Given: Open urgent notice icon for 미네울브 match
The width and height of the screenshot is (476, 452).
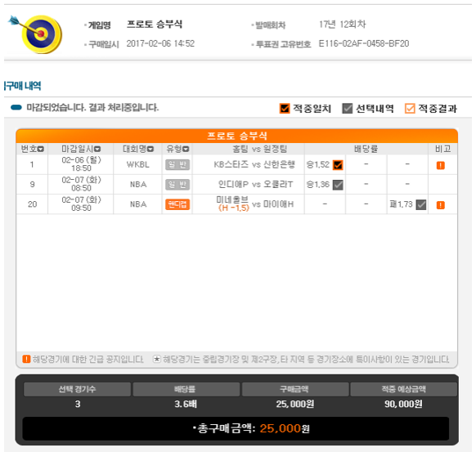Looking at the screenshot, I should pyautogui.click(x=441, y=205).
